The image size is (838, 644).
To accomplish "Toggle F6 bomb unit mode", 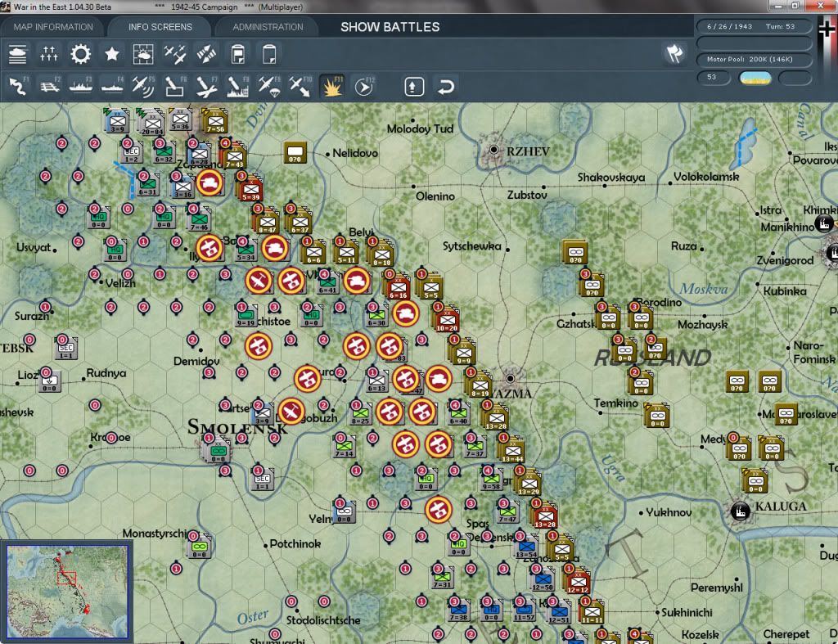I will click(175, 87).
